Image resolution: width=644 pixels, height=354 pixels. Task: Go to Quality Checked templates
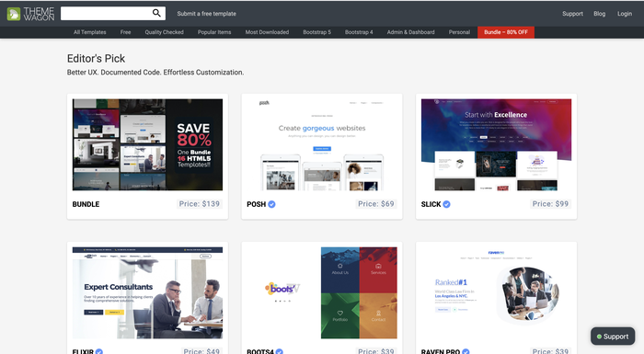point(165,32)
